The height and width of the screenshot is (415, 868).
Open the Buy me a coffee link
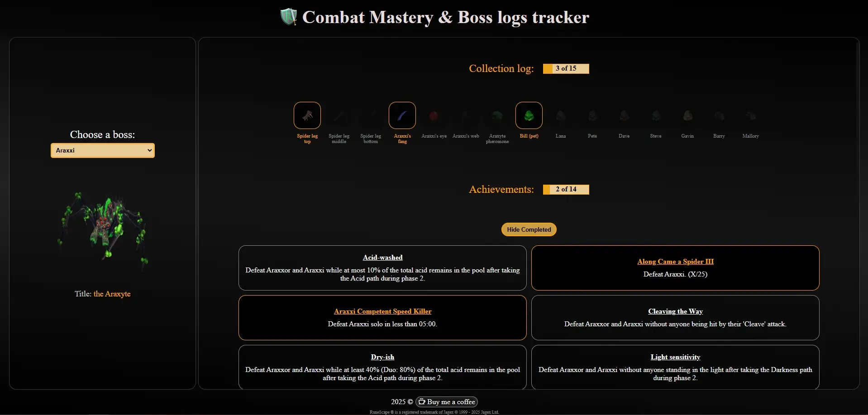[x=447, y=402]
